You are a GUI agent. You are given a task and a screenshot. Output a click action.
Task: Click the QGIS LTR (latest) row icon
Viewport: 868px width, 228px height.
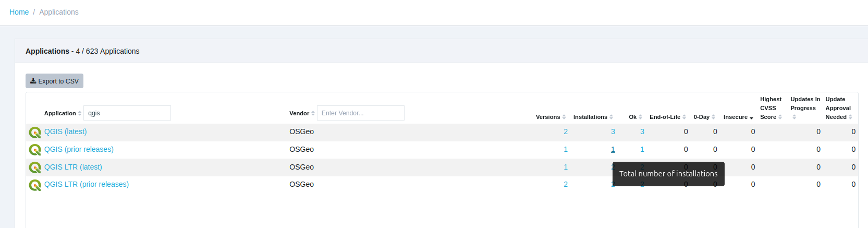pos(35,167)
